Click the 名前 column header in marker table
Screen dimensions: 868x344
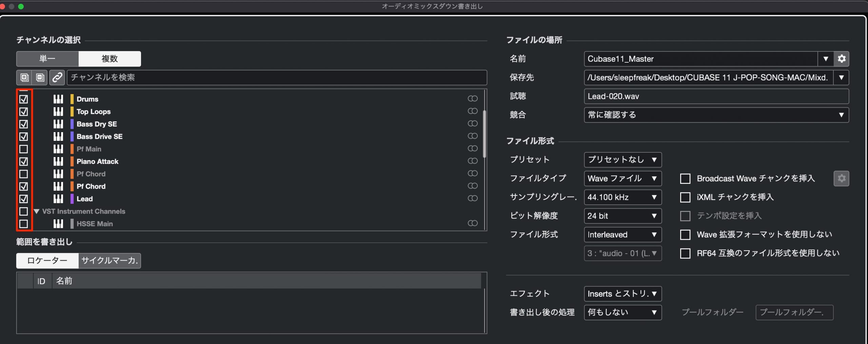click(x=267, y=281)
